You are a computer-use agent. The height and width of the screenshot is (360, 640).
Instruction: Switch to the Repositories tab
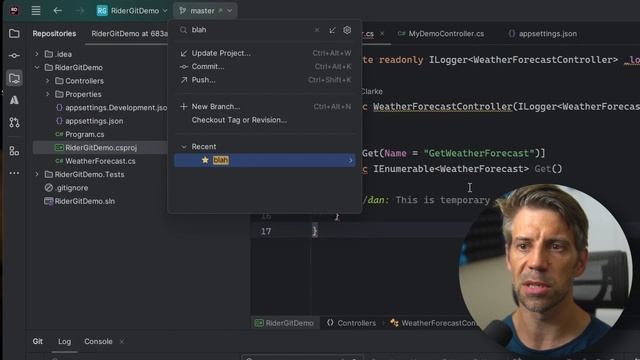pyautogui.click(x=54, y=34)
